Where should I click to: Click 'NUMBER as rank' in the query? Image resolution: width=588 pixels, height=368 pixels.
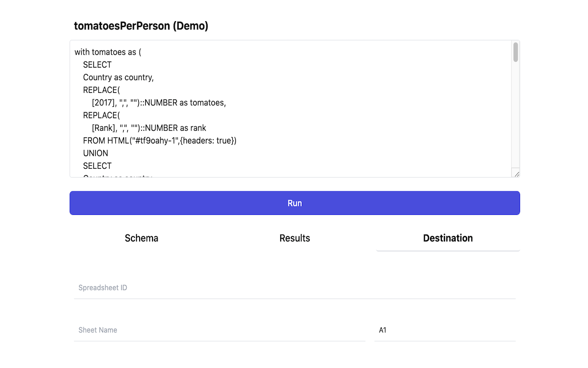click(x=175, y=128)
